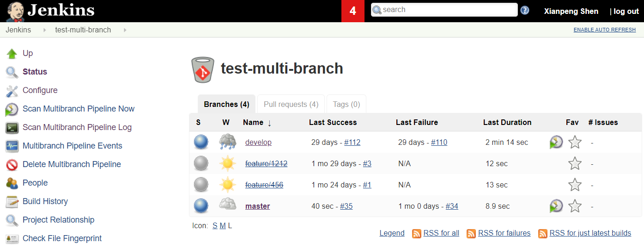Enable auto refresh link
Image resolution: width=644 pixels, height=249 pixels.
click(604, 30)
